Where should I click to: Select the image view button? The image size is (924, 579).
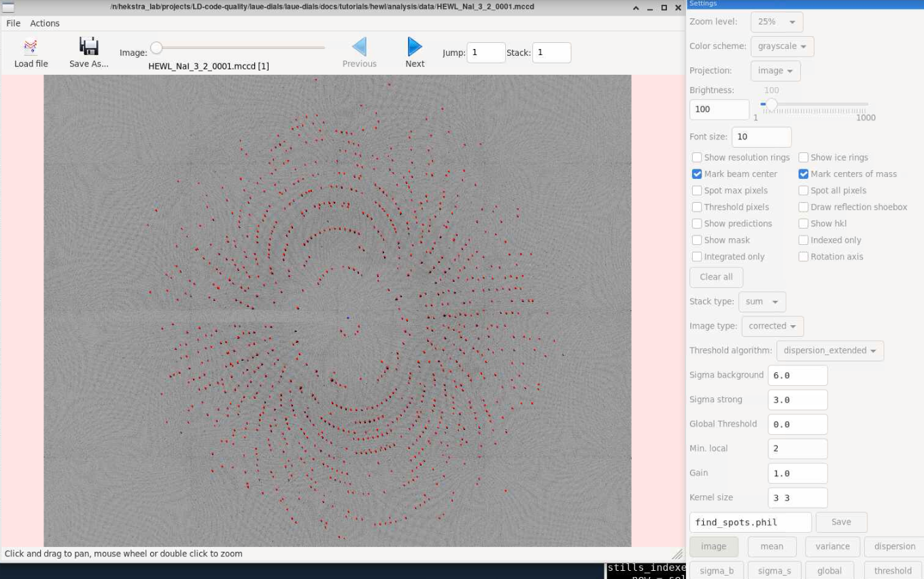[713, 546]
